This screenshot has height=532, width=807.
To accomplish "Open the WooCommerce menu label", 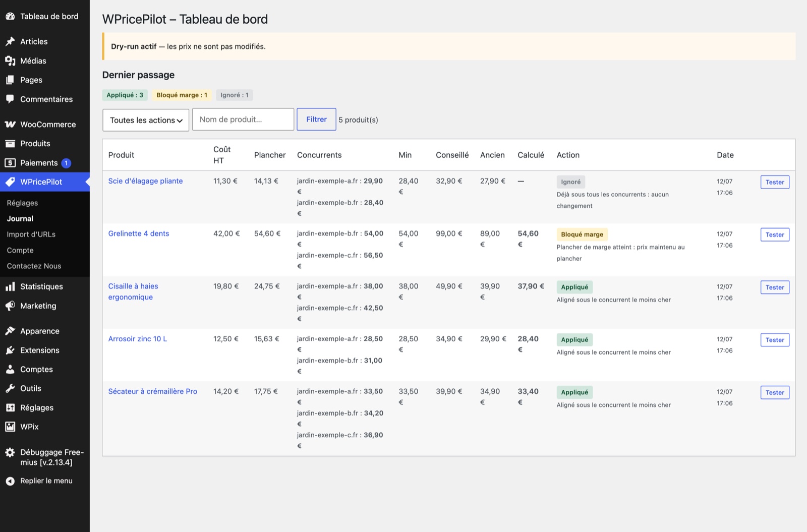I will [x=48, y=124].
